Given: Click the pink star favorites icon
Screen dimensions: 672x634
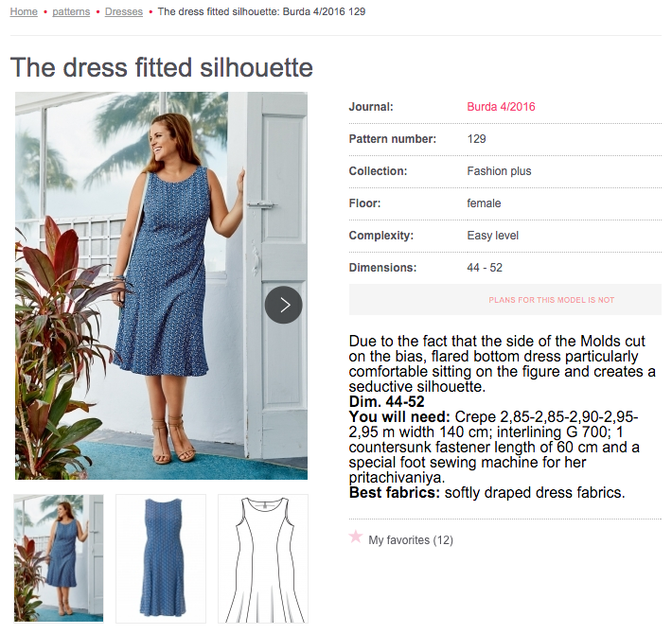Looking at the screenshot, I should tap(356, 537).
